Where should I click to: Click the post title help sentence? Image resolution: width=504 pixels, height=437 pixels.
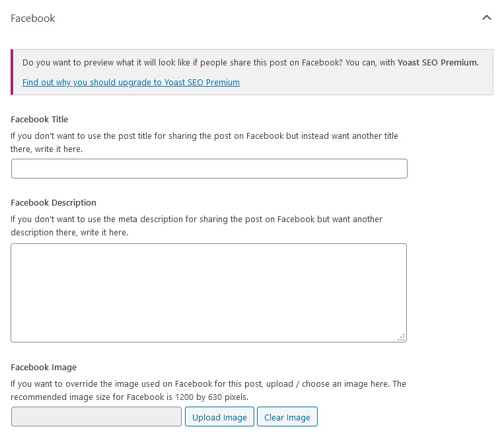coord(205,136)
